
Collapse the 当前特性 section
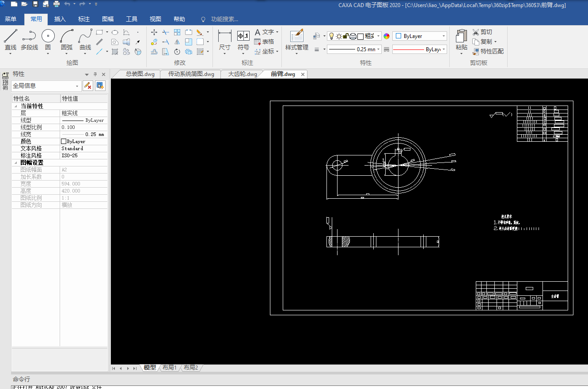[x=16, y=106]
